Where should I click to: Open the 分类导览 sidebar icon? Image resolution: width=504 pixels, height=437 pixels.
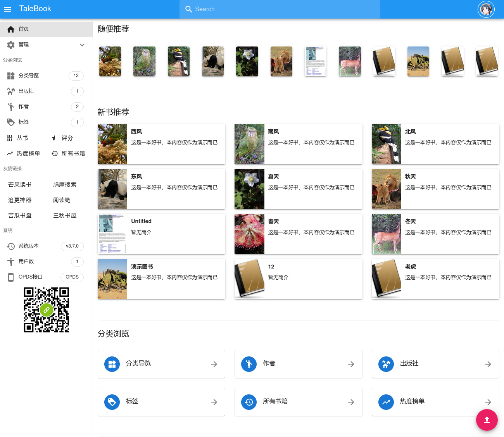tap(10, 76)
